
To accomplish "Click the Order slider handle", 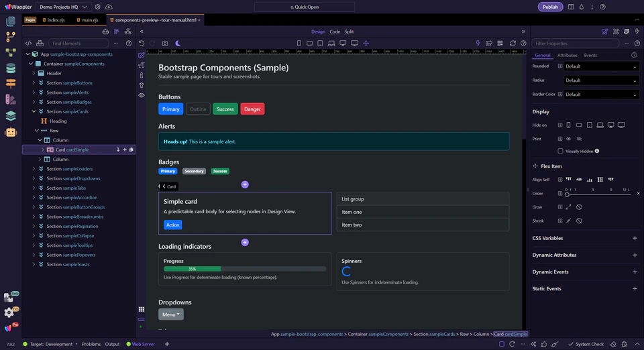I will 567,194.
